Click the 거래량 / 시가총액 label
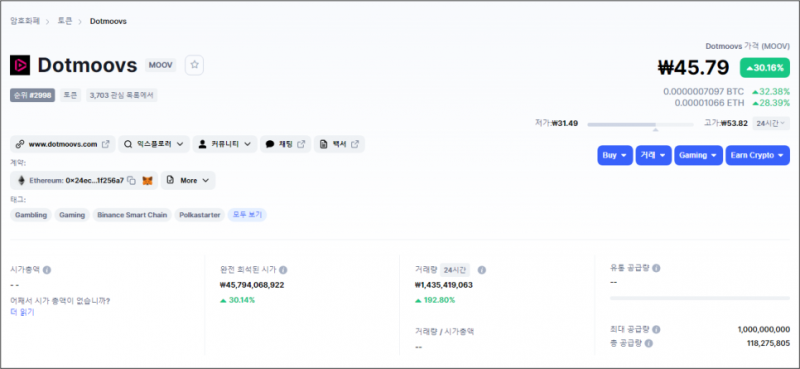 [444, 331]
